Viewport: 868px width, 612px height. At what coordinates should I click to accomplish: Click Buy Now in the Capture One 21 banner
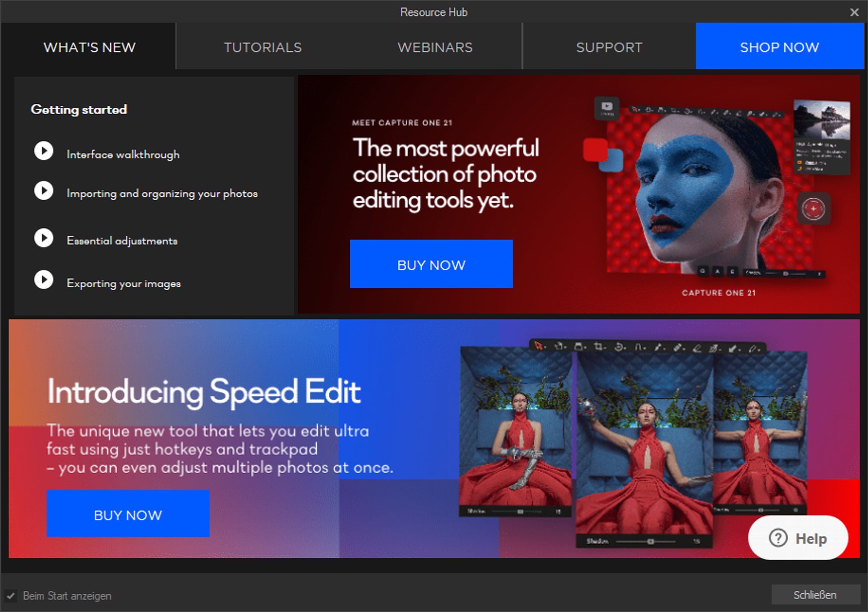[x=431, y=264]
